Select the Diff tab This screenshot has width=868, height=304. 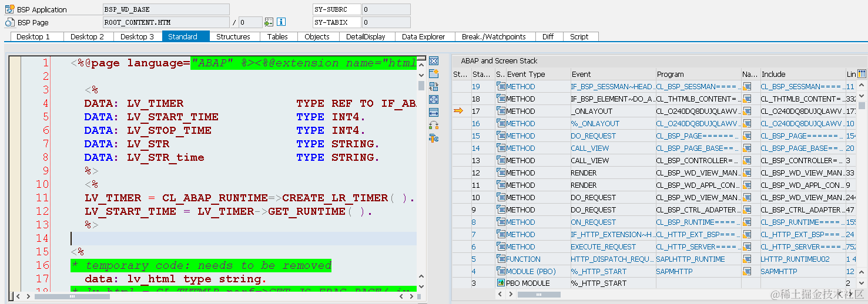[x=548, y=36]
